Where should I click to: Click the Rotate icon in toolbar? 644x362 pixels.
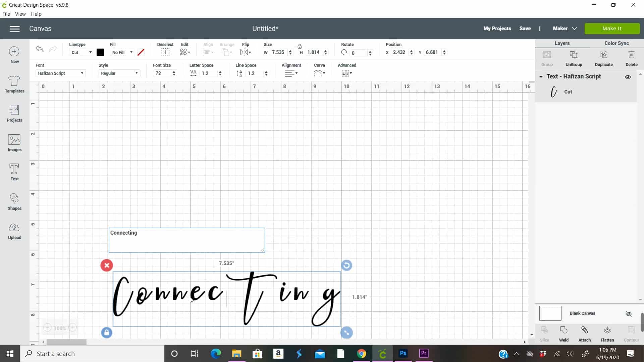pyautogui.click(x=344, y=52)
